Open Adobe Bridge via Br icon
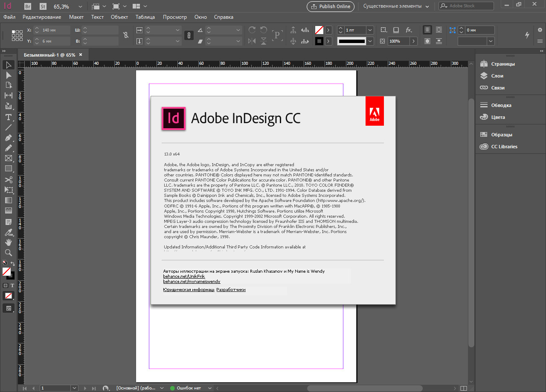 (28, 6)
